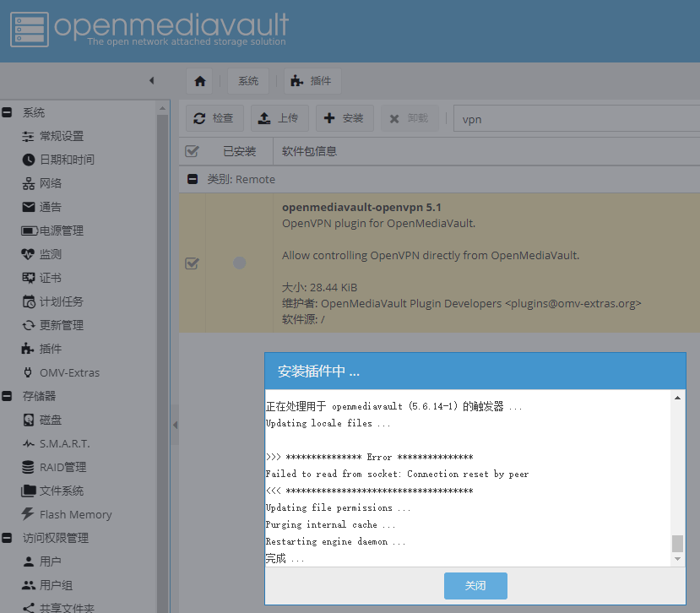Image resolution: width=700 pixels, height=613 pixels.
Task: Click the 安装 install button
Action: point(345,118)
